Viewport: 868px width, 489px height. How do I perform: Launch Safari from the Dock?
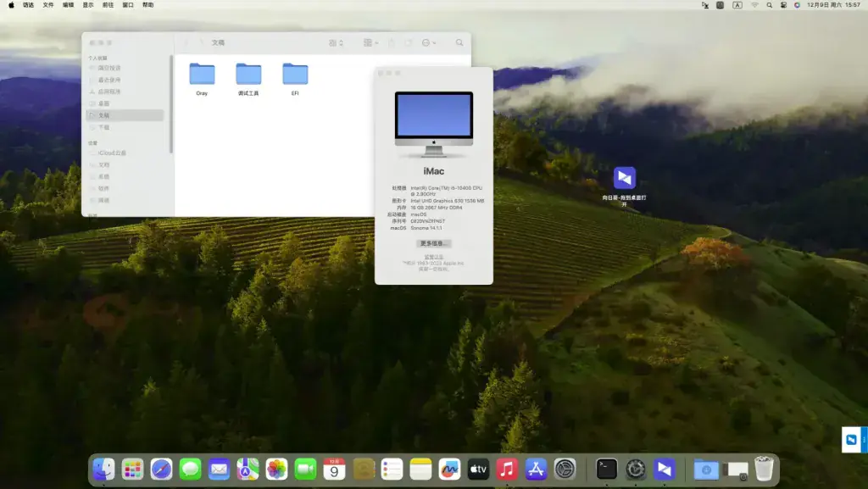click(161, 470)
